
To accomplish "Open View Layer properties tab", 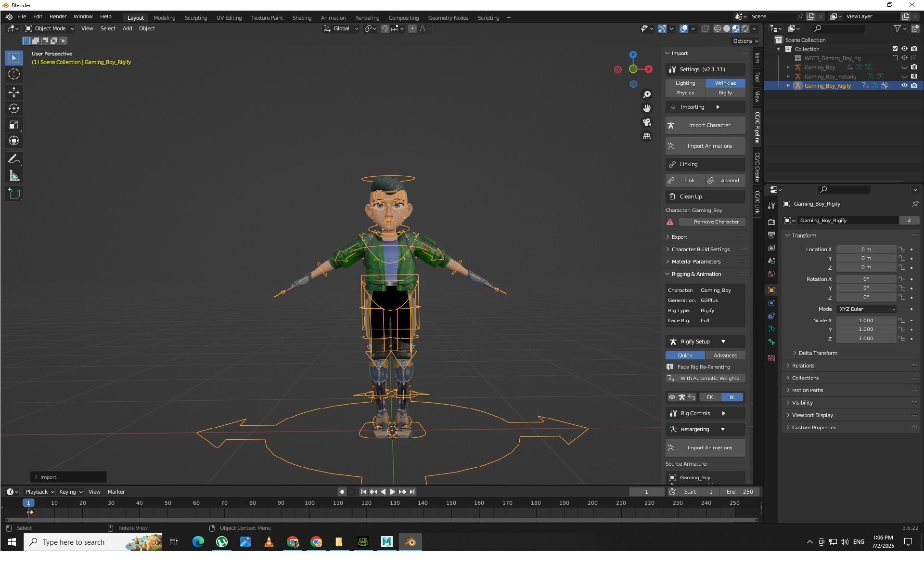I will click(771, 248).
